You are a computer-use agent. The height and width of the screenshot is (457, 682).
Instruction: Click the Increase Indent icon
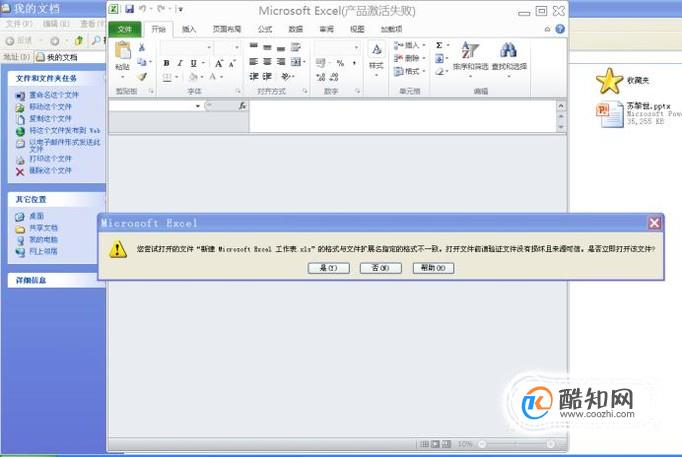(x=267, y=77)
